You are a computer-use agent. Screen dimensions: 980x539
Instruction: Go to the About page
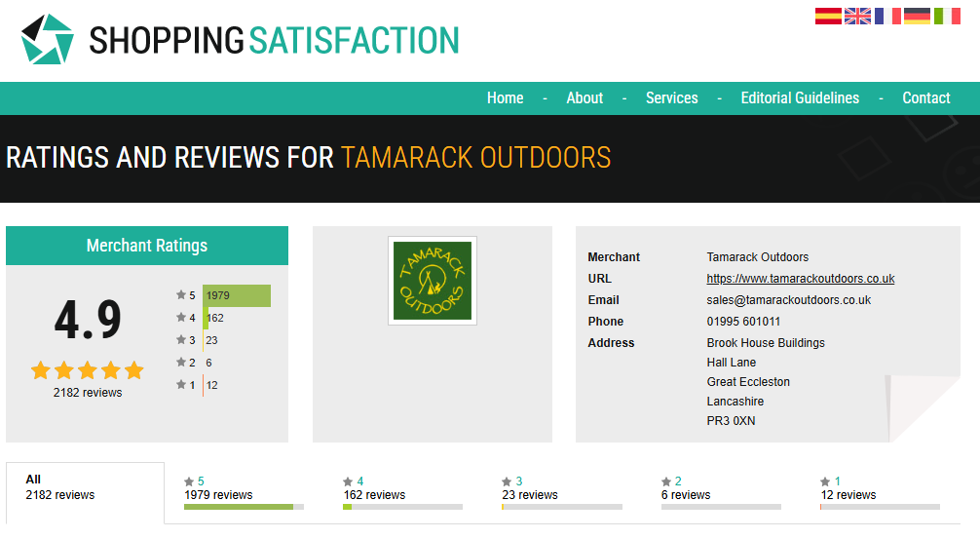coord(584,98)
